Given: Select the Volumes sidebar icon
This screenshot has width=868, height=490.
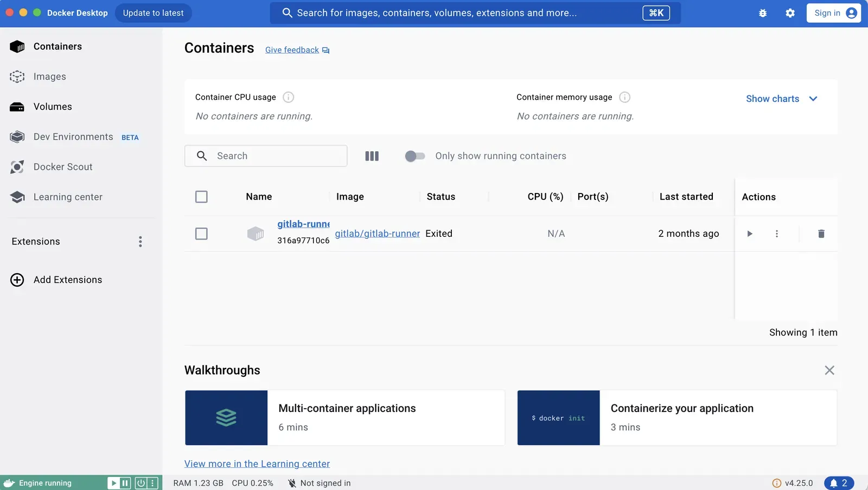Looking at the screenshot, I should (17, 107).
